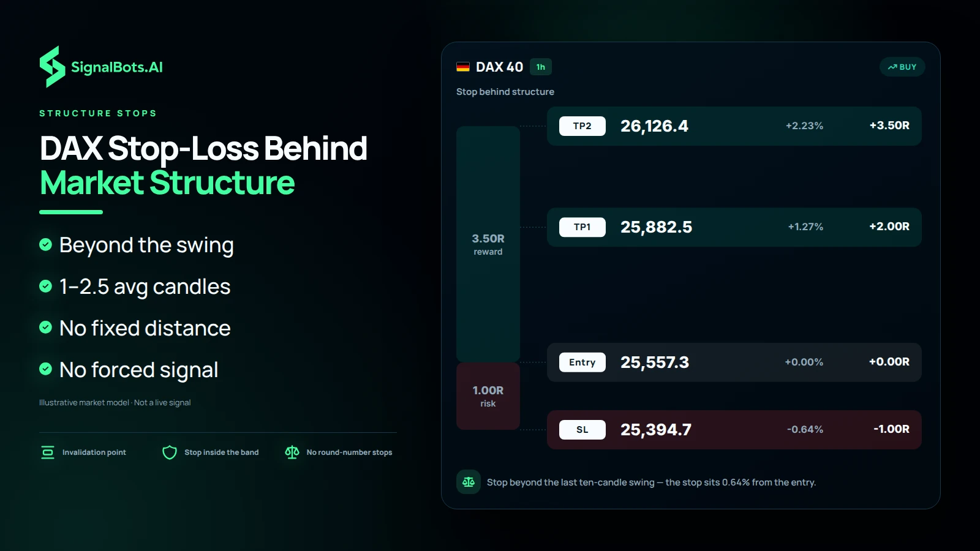Image resolution: width=980 pixels, height=551 pixels.
Task: Click the scales icon beside No round-number stops
Action: [x=292, y=452]
